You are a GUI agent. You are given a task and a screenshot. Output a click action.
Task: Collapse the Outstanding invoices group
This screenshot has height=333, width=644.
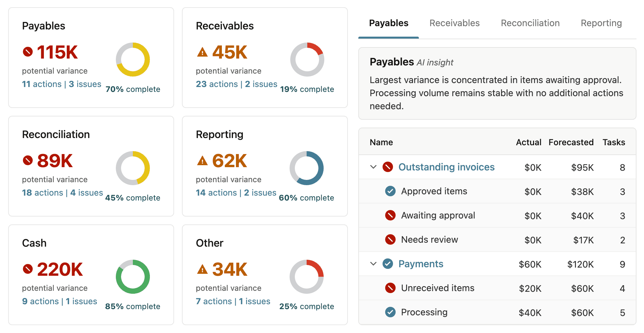[x=373, y=167]
